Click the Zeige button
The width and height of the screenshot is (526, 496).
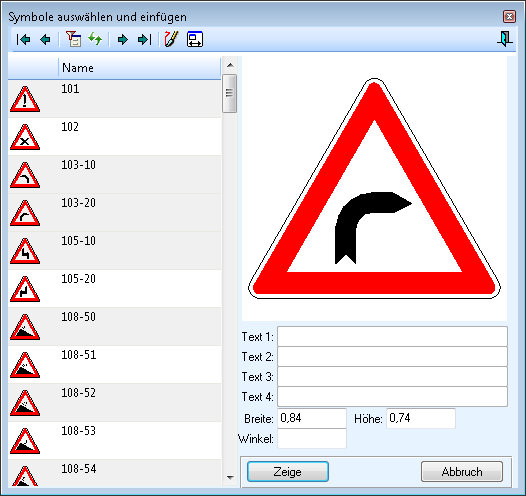(288, 472)
